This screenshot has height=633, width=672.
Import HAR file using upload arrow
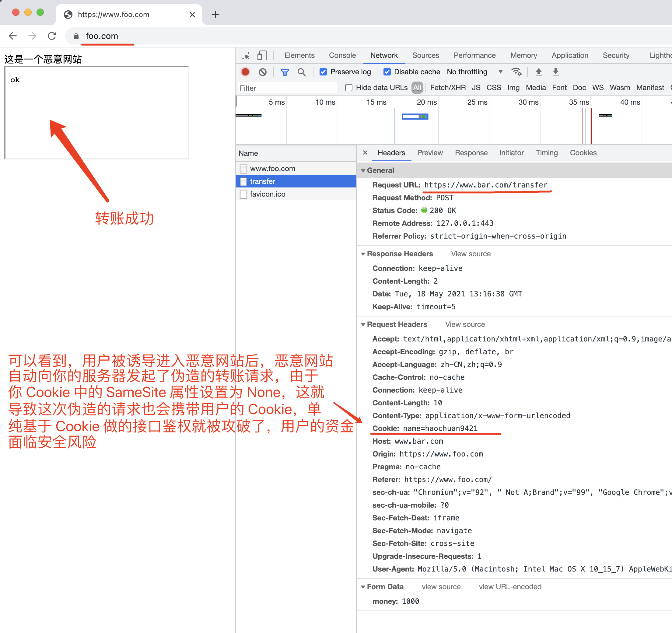point(538,72)
